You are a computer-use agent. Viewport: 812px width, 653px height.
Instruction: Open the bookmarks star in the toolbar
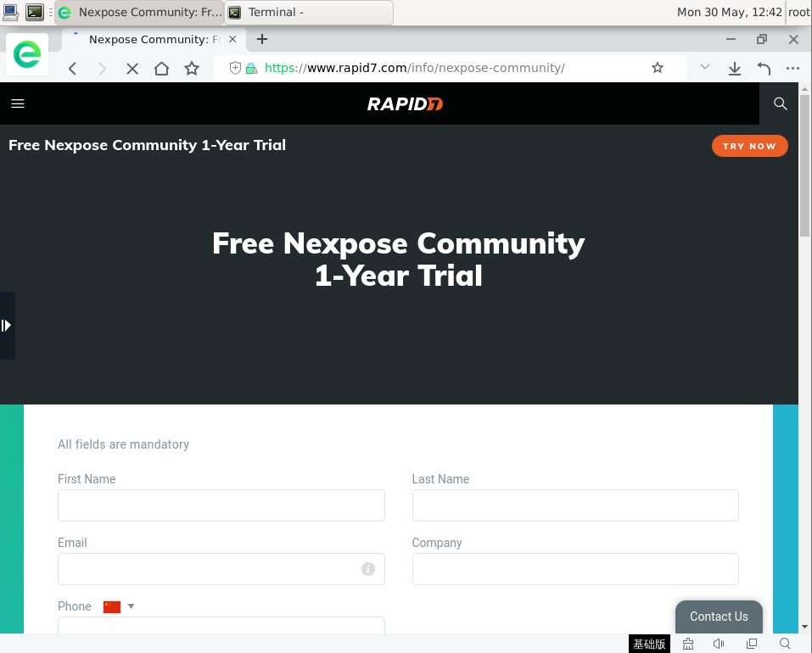click(192, 69)
